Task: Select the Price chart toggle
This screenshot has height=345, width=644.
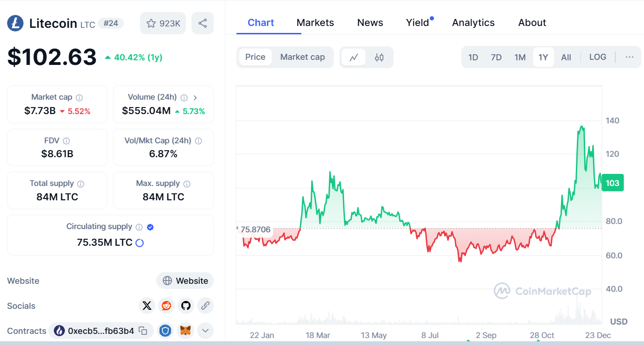Action: (x=255, y=57)
